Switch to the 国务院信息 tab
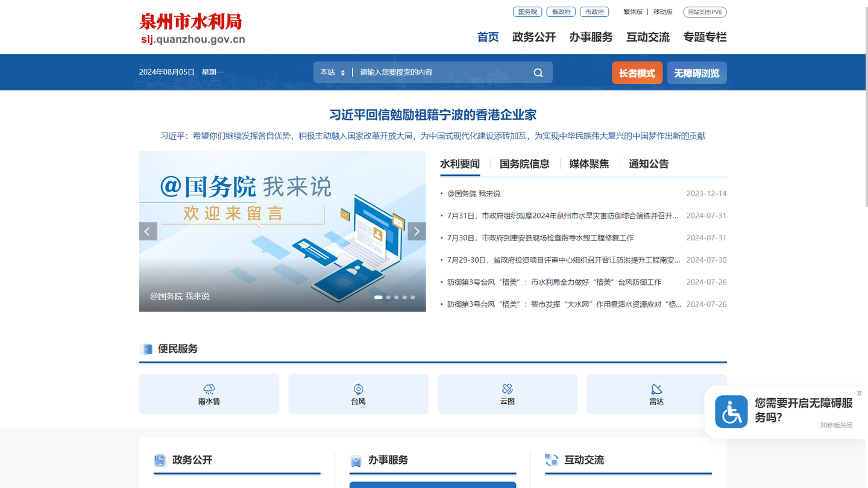This screenshot has width=868, height=488. click(524, 164)
